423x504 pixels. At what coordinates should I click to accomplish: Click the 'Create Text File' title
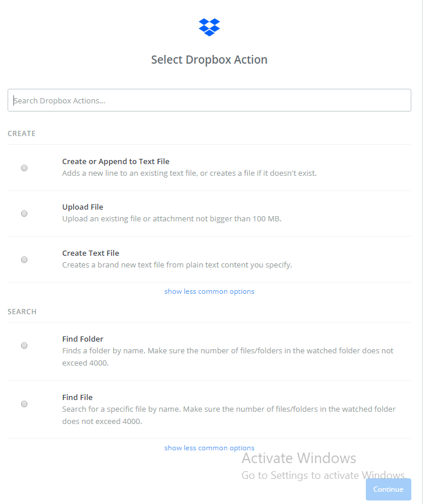click(90, 253)
